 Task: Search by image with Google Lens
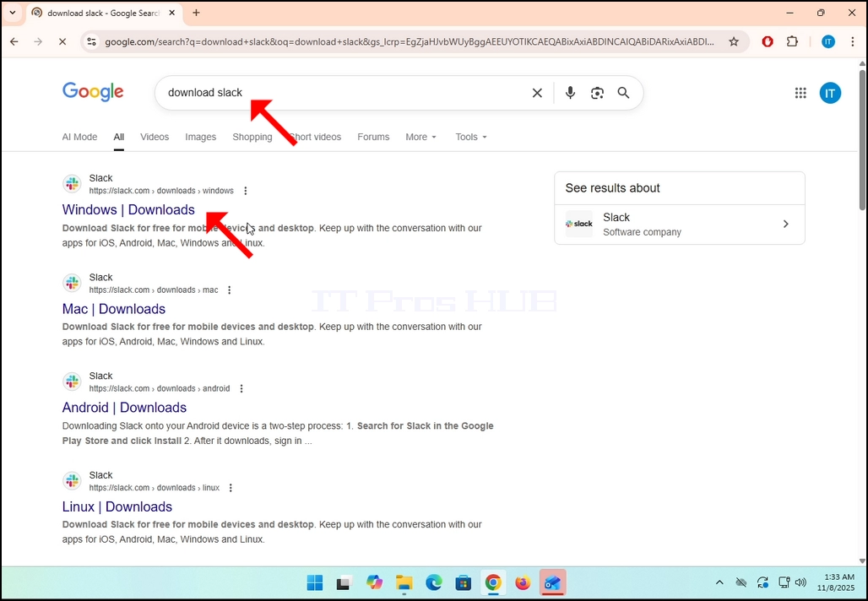[597, 93]
